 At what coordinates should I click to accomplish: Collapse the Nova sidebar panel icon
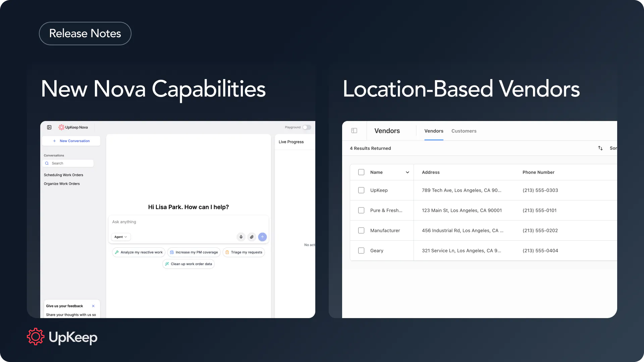pos(49,127)
